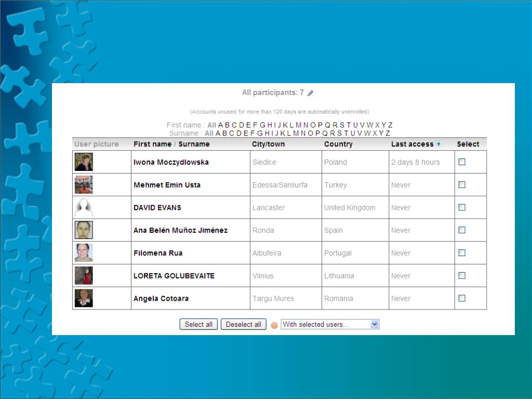The height and width of the screenshot is (399, 532).
Task: Open Iwona Moczydlowska name link
Action: [x=171, y=162]
